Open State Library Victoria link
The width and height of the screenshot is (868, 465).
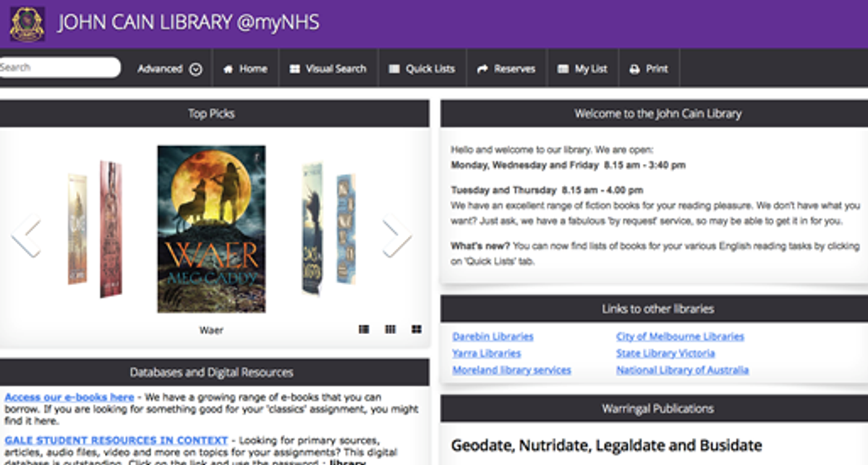[665, 353]
